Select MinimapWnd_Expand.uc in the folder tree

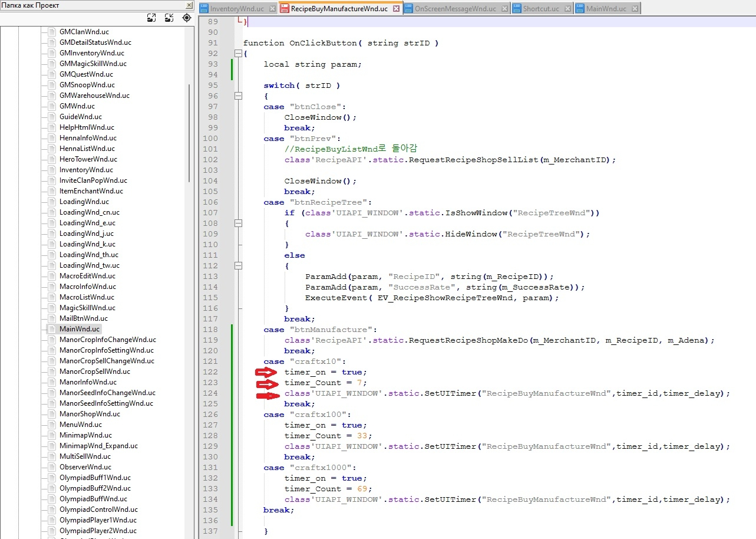click(x=99, y=446)
